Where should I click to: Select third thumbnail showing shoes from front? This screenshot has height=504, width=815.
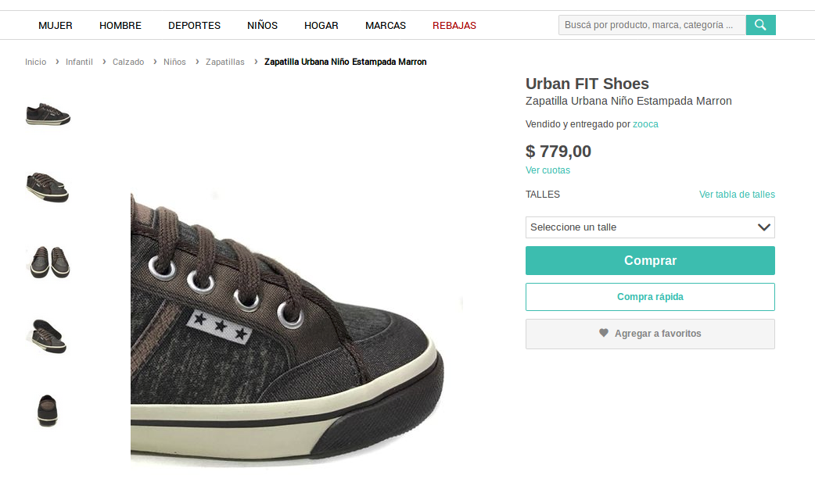[48, 262]
